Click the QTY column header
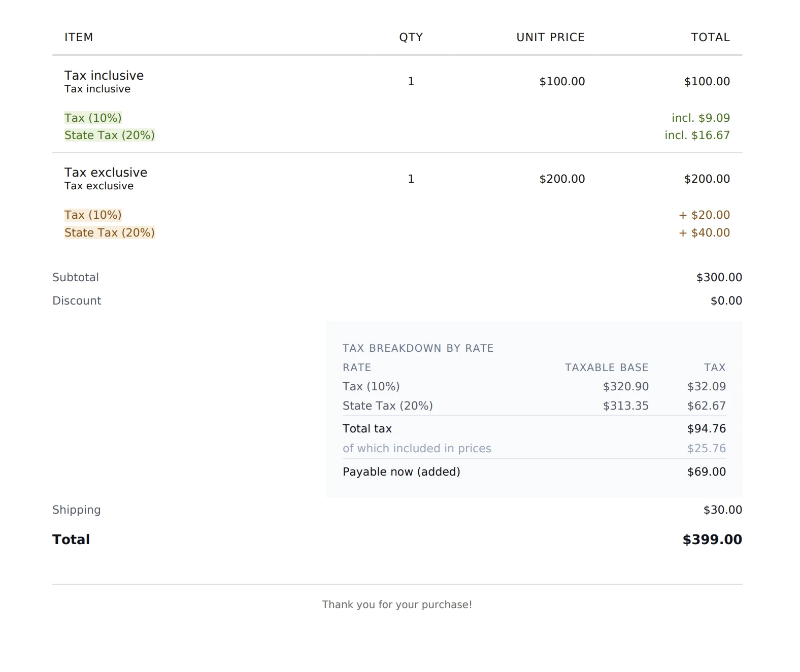 pyautogui.click(x=411, y=37)
